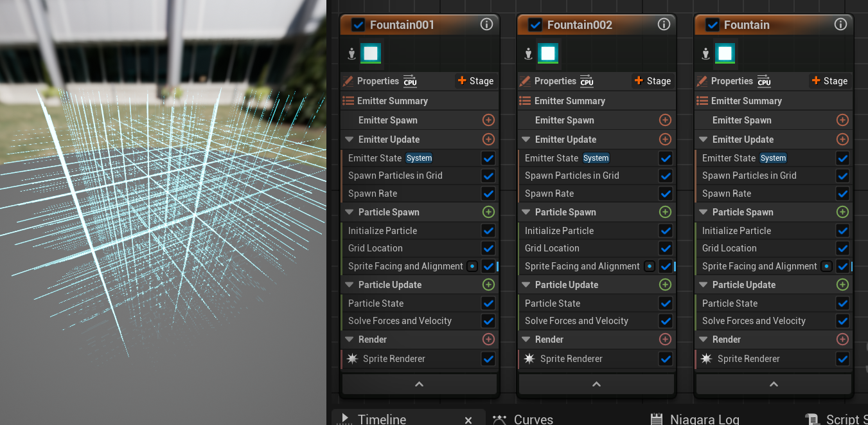The image size is (868, 425).
Task: Click CPU sim target icon in Fountain
Action: (x=764, y=81)
